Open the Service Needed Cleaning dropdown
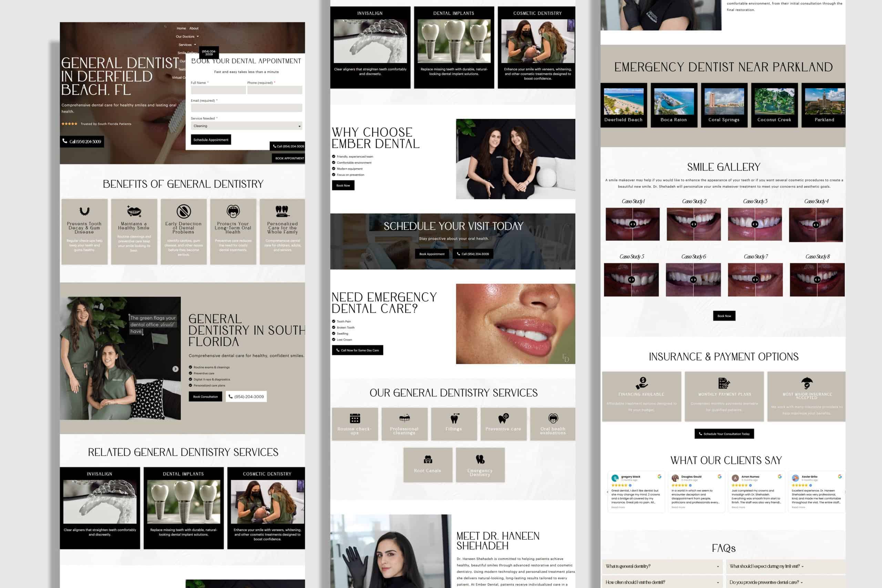This screenshot has height=588, width=882. [x=246, y=126]
